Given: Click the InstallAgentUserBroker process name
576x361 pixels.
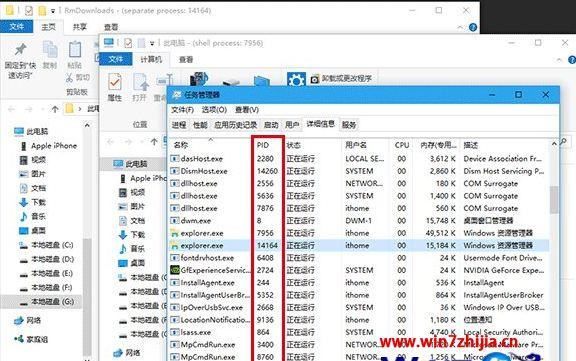Looking at the screenshot, I should (215, 295).
